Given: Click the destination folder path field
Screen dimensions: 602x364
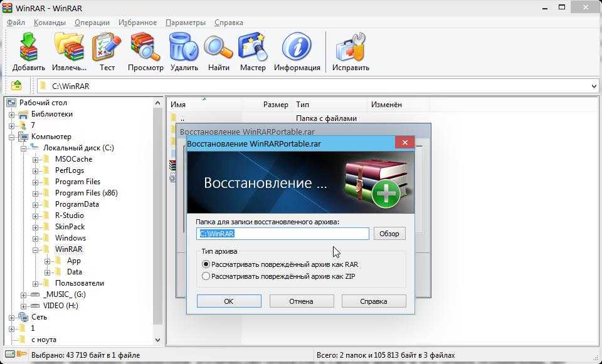Looking at the screenshot, I should (x=283, y=234).
